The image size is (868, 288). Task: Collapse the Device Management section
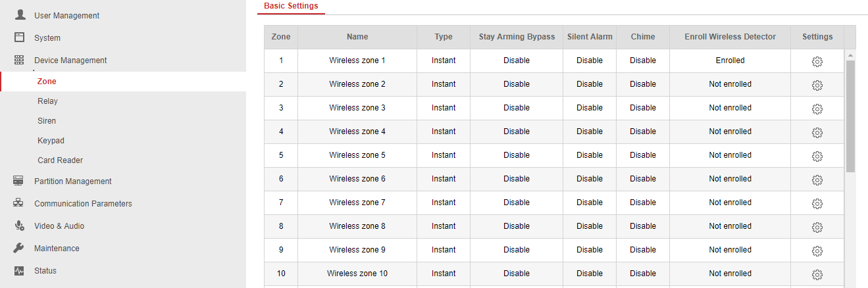(70, 60)
